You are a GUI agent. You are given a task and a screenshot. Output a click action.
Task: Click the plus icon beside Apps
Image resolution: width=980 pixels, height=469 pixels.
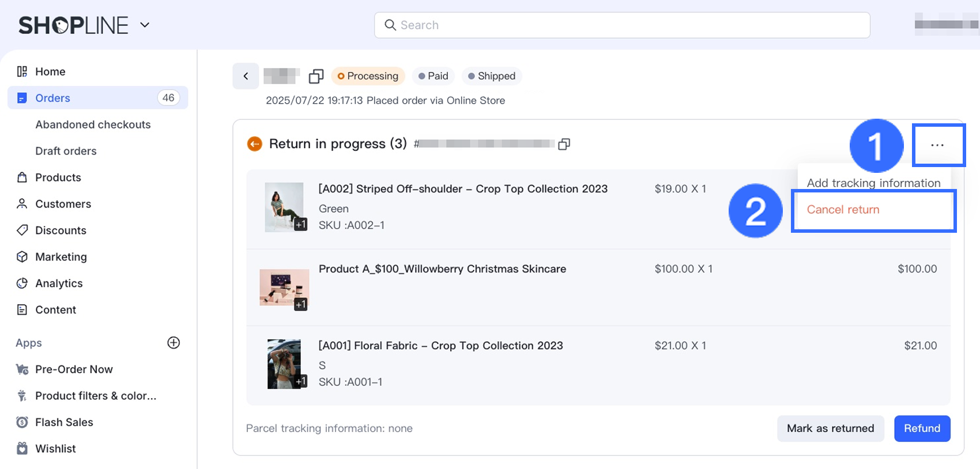pyautogui.click(x=174, y=343)
